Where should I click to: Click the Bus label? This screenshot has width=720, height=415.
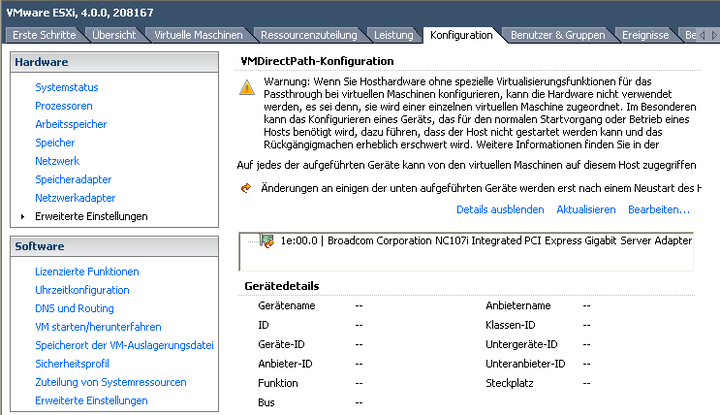pyautogui.click(x=266, y=402)
